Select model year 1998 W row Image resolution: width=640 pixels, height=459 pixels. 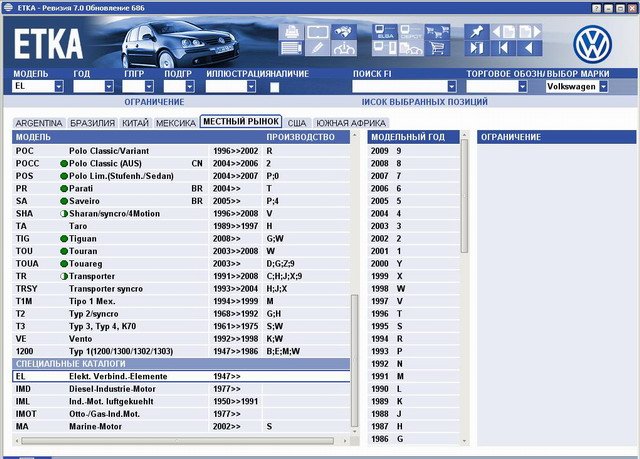click(413, 289)
